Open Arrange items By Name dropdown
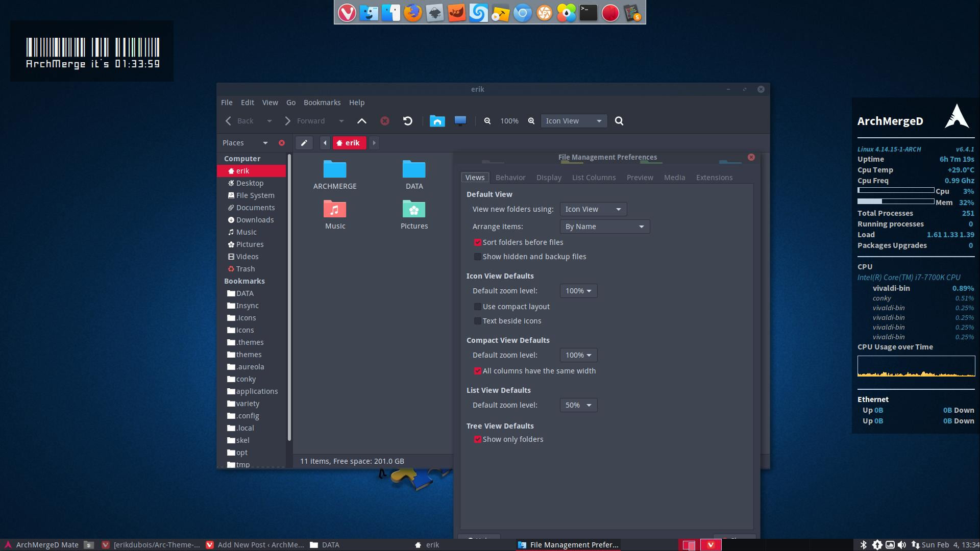The height and width of the screenshot is (551, 980). pyautogui.click(x=605, y=227)
